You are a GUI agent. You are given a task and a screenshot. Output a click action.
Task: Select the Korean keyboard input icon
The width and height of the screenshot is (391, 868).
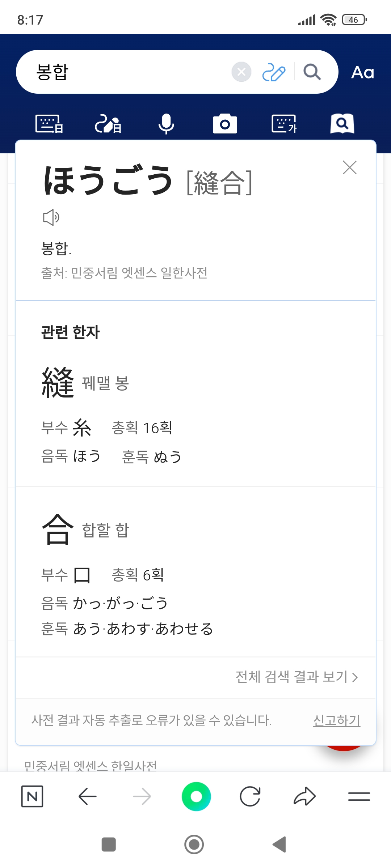[284, 124]
